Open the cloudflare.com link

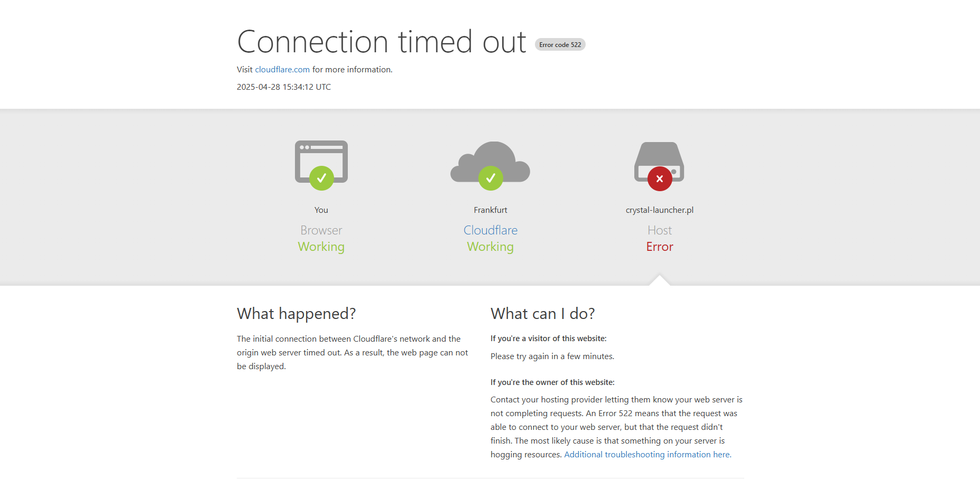[x=282, y=70]
